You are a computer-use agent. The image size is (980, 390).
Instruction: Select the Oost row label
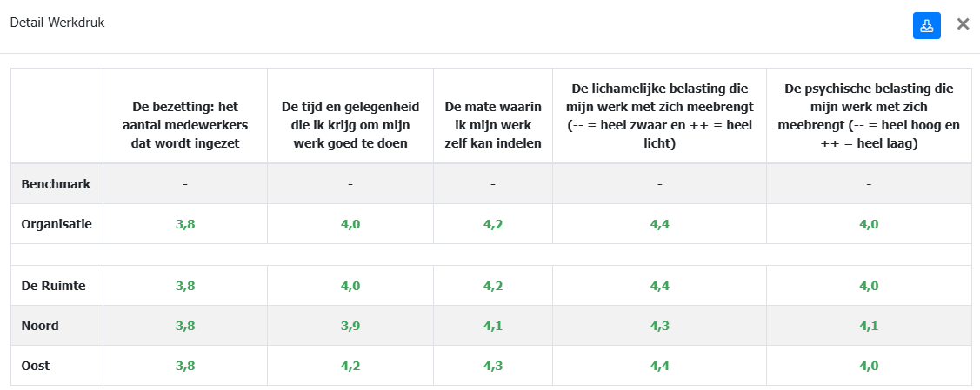click(x=36, y=366)
